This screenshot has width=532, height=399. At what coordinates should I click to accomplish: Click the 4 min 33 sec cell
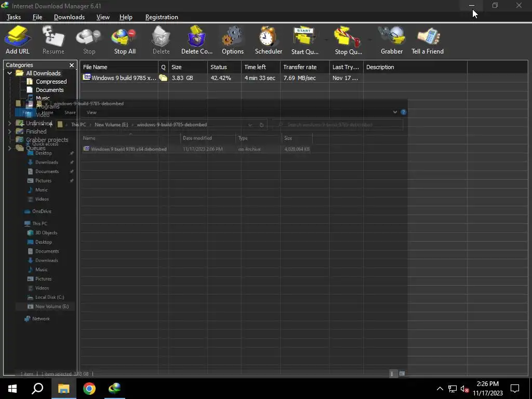(260, 78)
